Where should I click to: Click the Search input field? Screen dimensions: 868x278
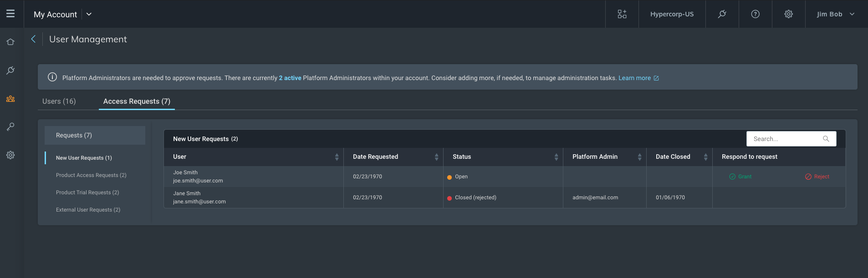pos(786,139)
